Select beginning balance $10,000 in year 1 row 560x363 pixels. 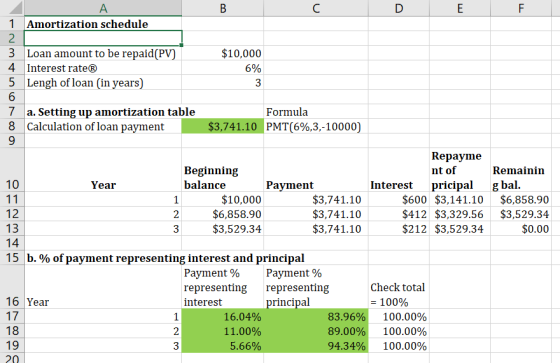(222, 199)
